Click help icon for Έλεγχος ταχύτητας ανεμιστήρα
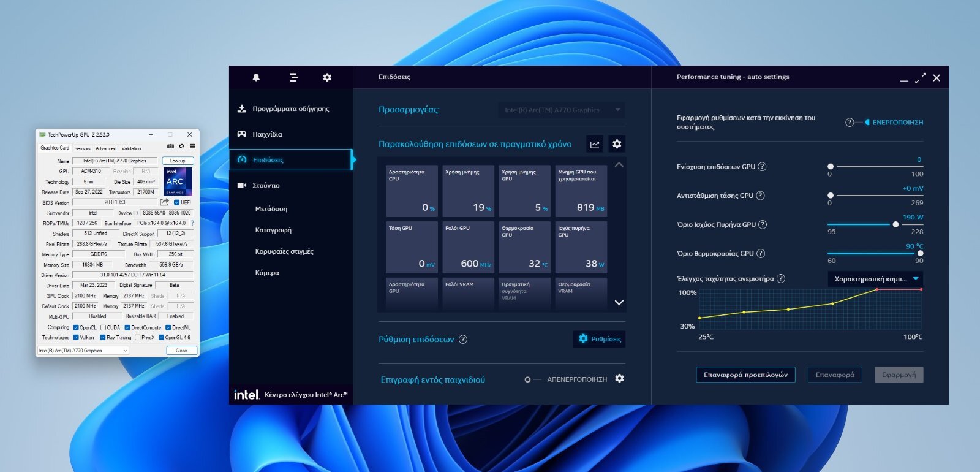The image size is (980, 472). [x=781, y=278]
